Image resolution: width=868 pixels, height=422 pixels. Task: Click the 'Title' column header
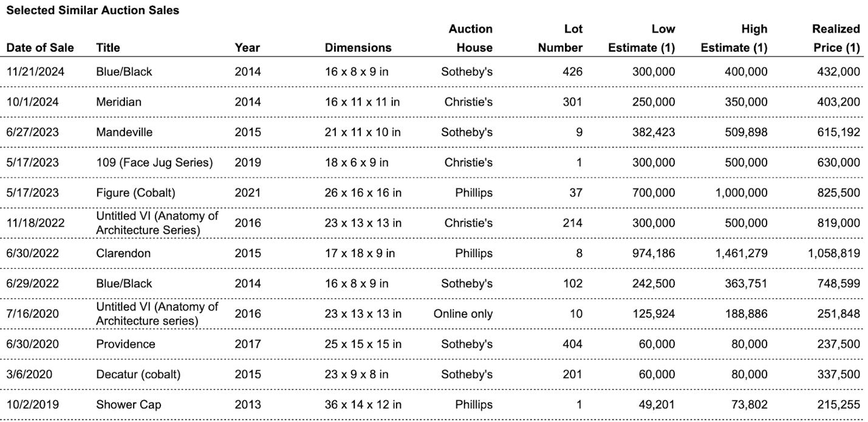[x=108, y=47]
